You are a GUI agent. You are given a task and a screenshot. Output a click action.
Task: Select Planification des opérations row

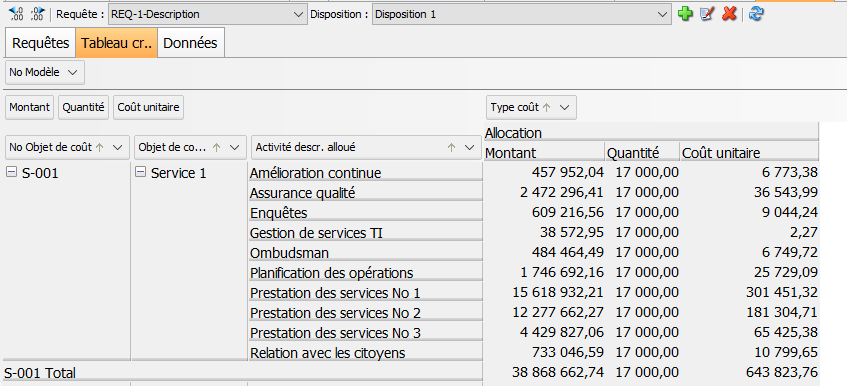click(365, 273)
